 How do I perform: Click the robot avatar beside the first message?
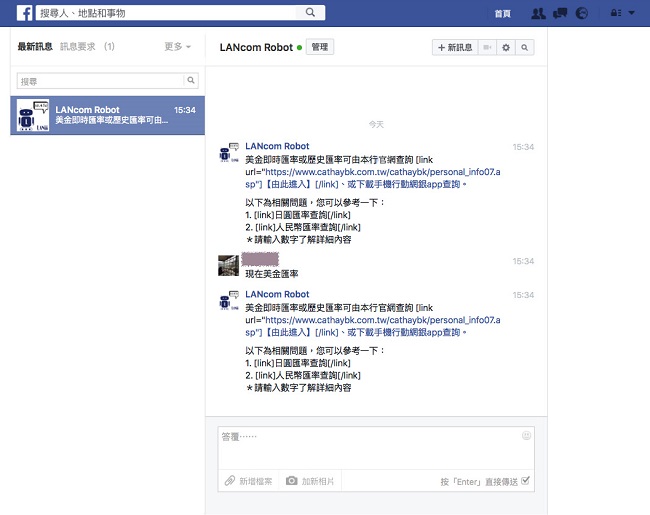click(x=229, y=152)
